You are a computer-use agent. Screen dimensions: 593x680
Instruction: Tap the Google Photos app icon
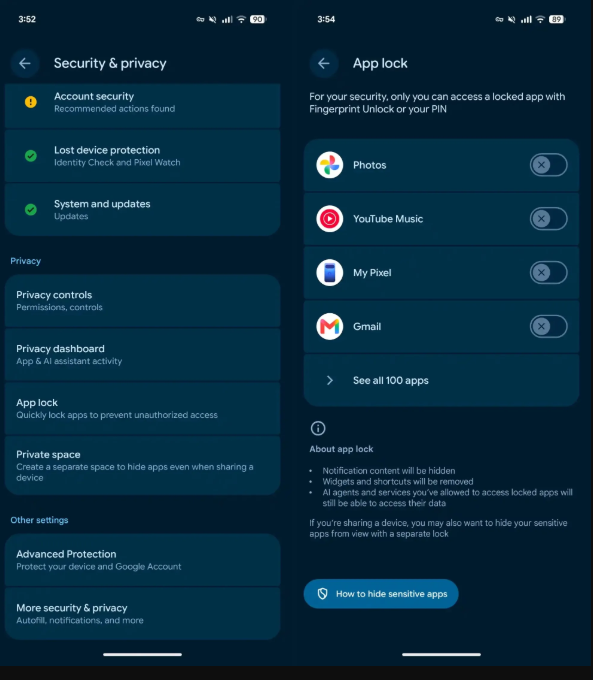click(x=330, y=165)
